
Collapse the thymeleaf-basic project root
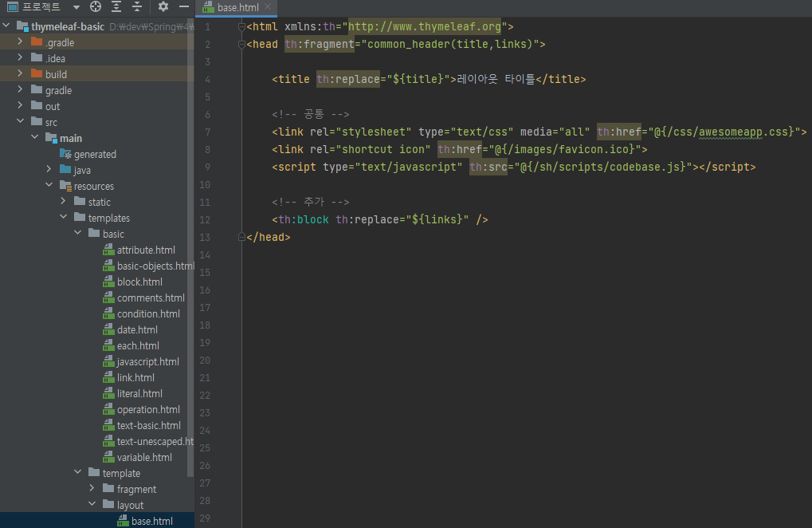(6, 26)
